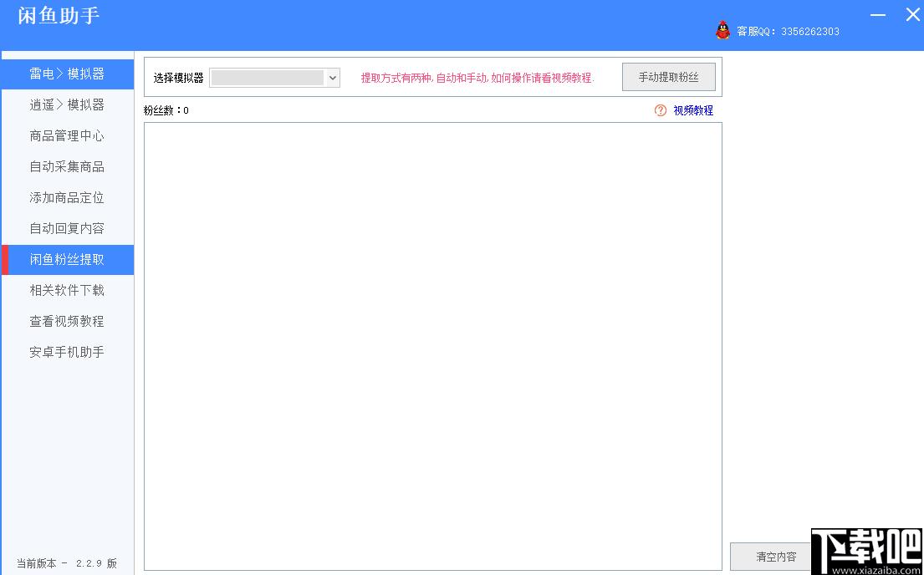Minimize the 闲鱼助手 window
The height and width of the screenshot is (575, 924).
[x=877, y=15]
